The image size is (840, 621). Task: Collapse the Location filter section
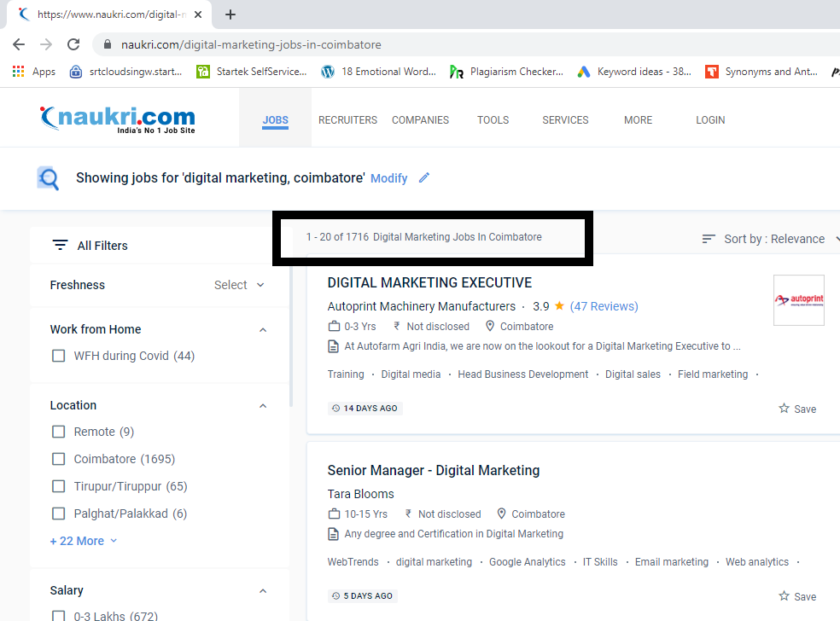point(263,406)
